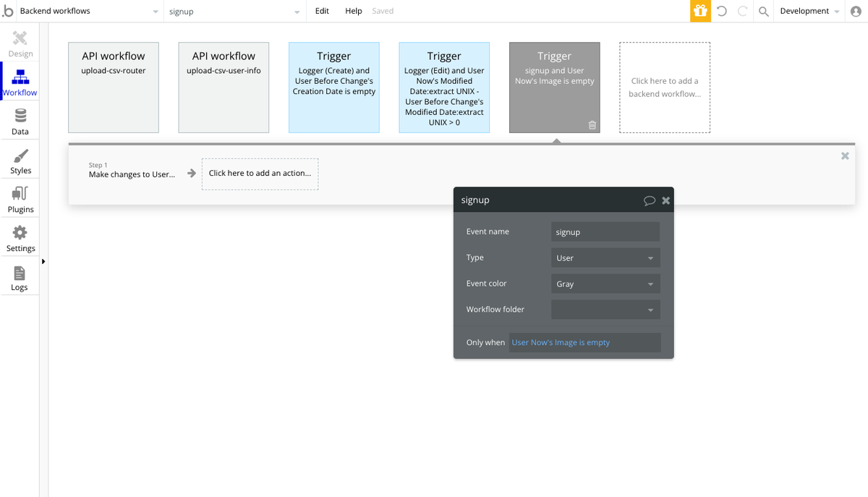The image size is (868, 497).
Task: Open the signup workflow selector dropdown
Action: (234, 11)
